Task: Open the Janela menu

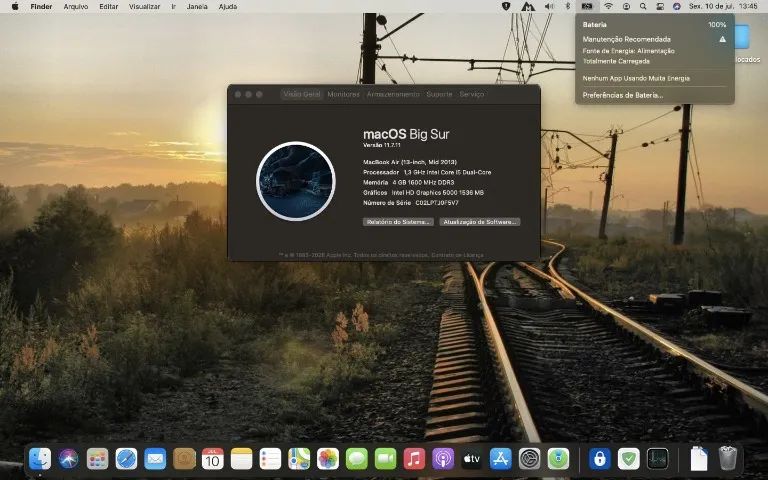Action: (x=197, y=6)
